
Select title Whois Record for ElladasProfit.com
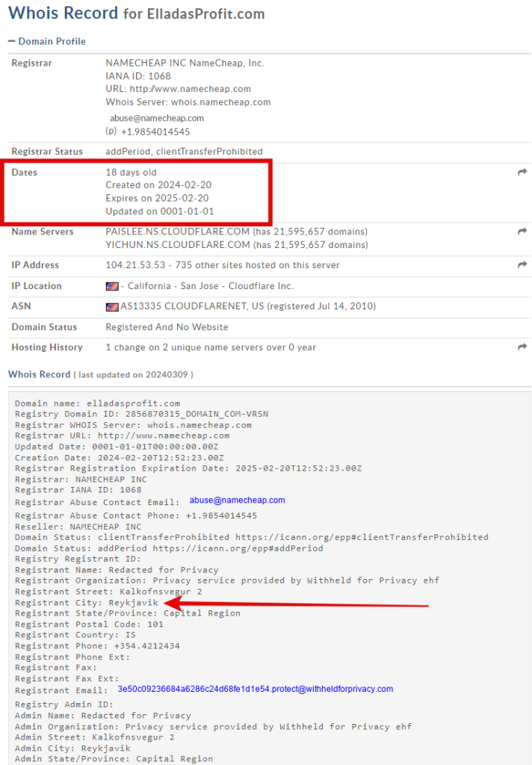pyautogui.click(x=137, y=13)
